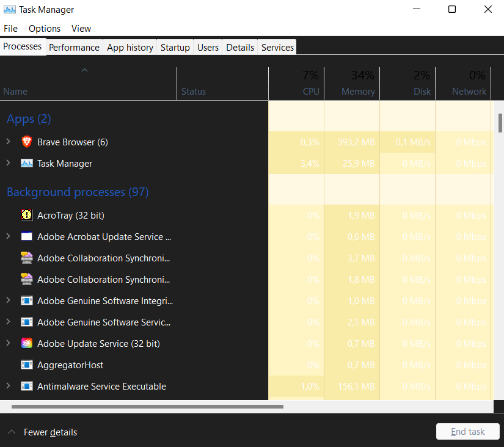Collapse view with Fewer details chevron
The width and height of the screenshot is (504, 447).
pyautogui.click(x=12, y=432)
